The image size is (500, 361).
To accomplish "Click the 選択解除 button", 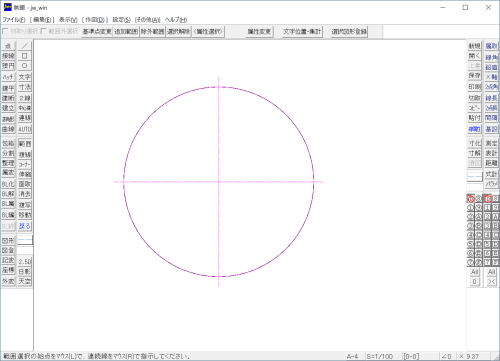I will (179, 32).
